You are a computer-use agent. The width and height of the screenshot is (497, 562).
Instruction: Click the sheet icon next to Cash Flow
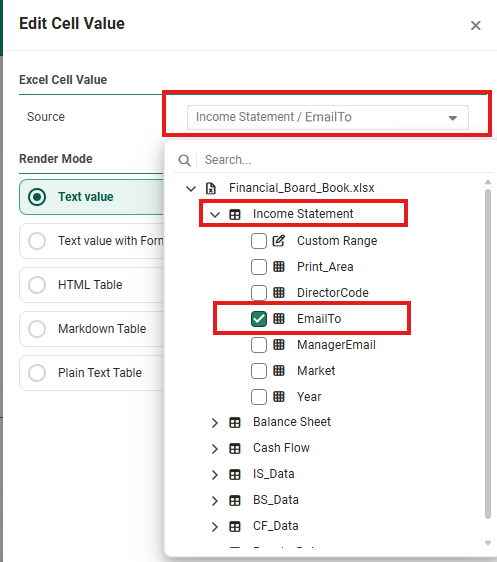(x=235, y=449)
